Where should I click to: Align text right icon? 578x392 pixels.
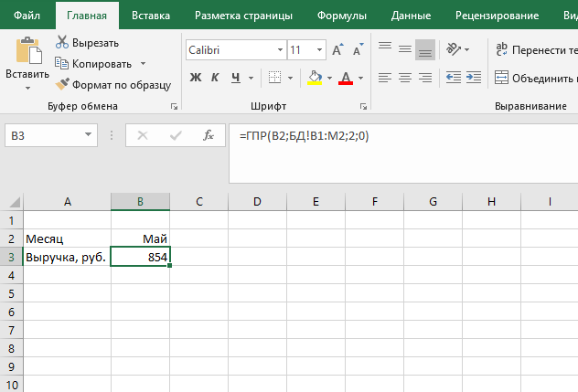(x=425, y=78)
